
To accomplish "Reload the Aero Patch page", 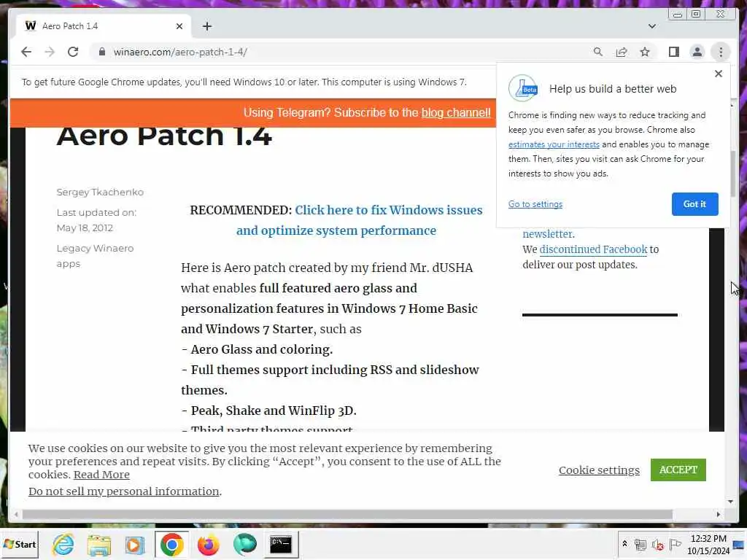I will point(73,52).
